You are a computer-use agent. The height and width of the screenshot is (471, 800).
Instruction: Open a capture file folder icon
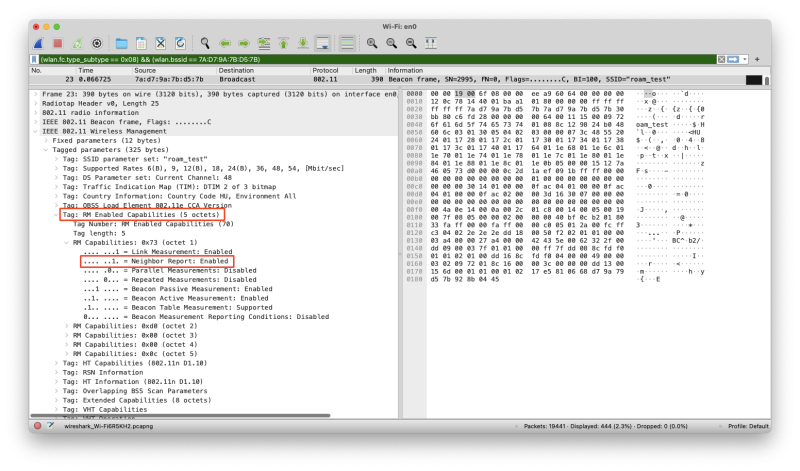point(121,43)
